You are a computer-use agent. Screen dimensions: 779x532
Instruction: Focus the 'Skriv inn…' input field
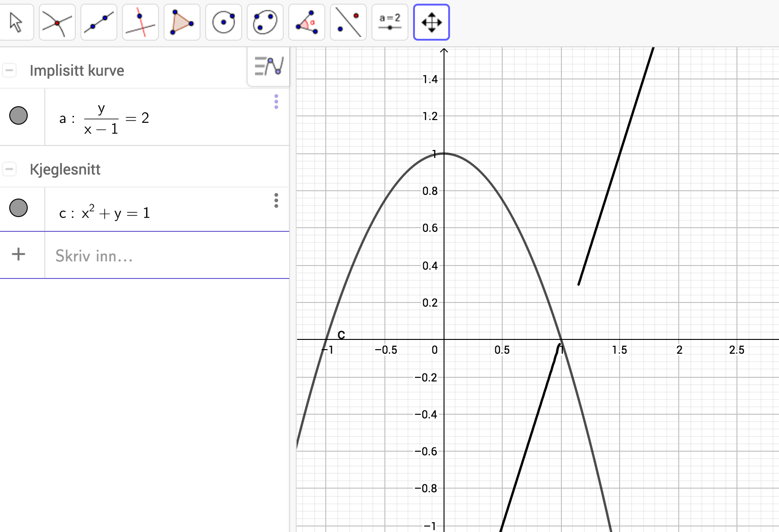tap(167, 255)
